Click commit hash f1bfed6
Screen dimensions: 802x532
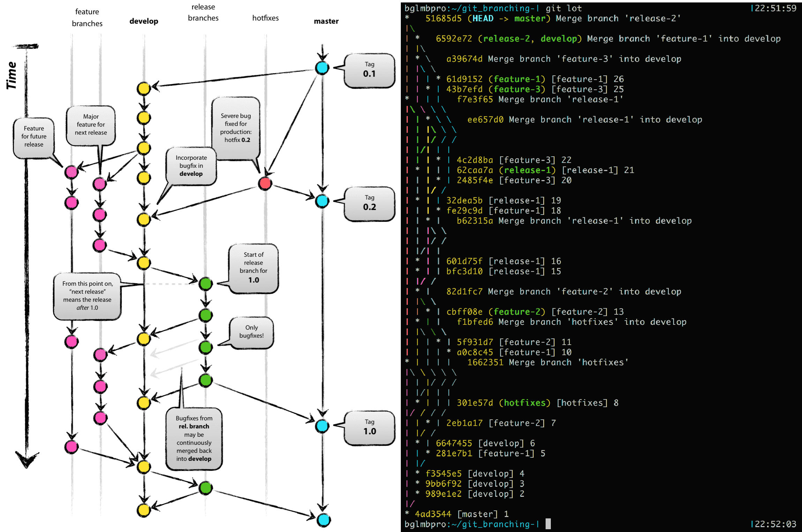pyautogui.click(x=475, y=322)
